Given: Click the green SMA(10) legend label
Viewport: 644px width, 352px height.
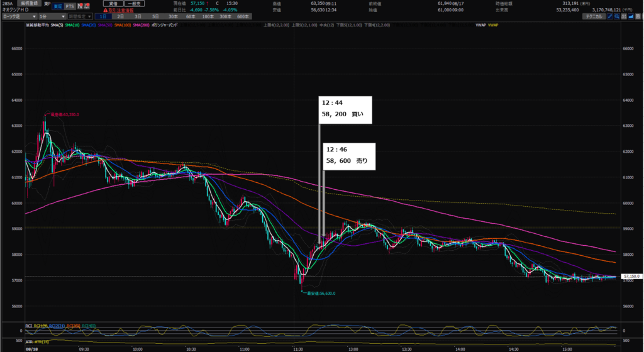Looking at the screenshot, I should point(72,25).
